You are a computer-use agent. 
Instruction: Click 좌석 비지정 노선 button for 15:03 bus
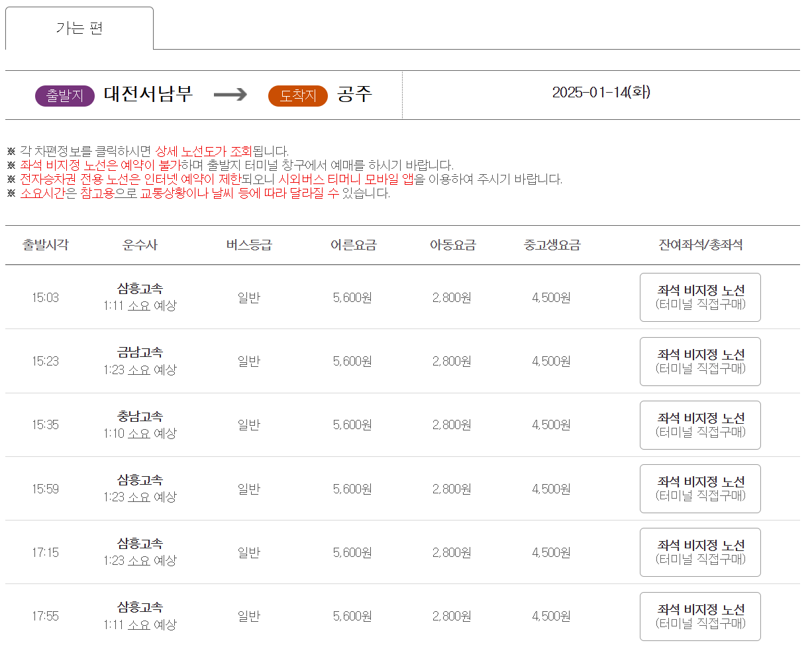point(700,297)
